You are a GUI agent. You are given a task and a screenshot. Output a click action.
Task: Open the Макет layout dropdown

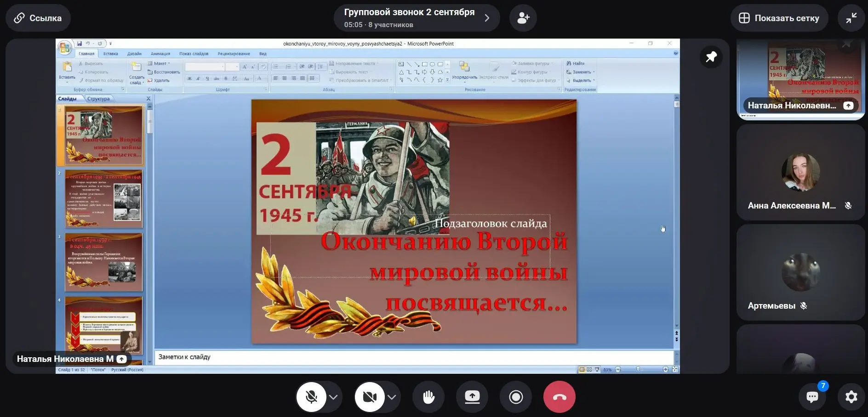click(x=159, y=63)
